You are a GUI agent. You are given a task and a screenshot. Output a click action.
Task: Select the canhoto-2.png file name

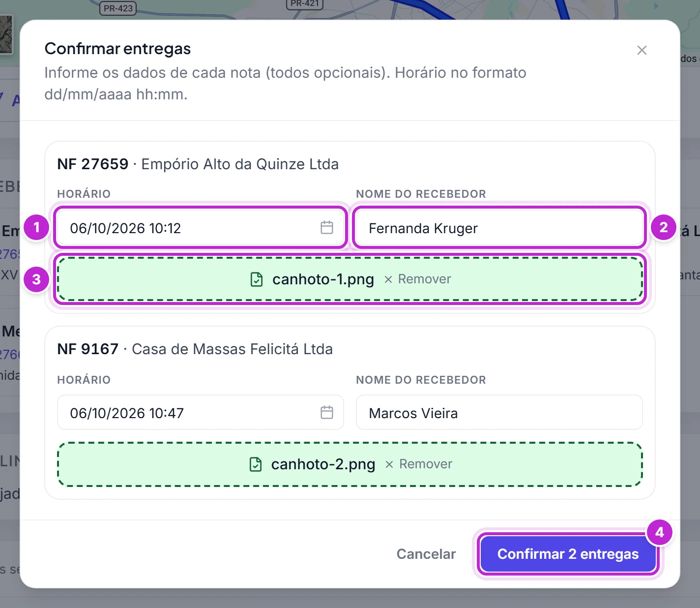coord(323,464)
